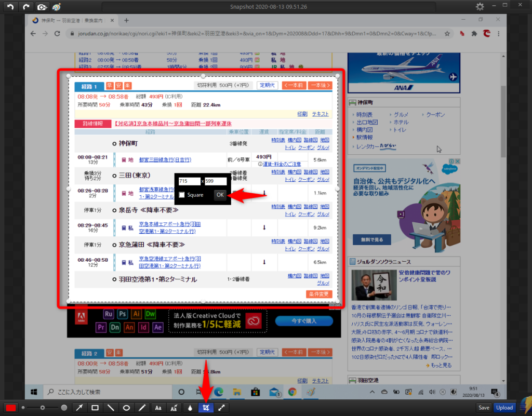This screenshot has width=532, height=416.
Task: Open new tab plus in captured browser
Action: click(x=126, y=20)
